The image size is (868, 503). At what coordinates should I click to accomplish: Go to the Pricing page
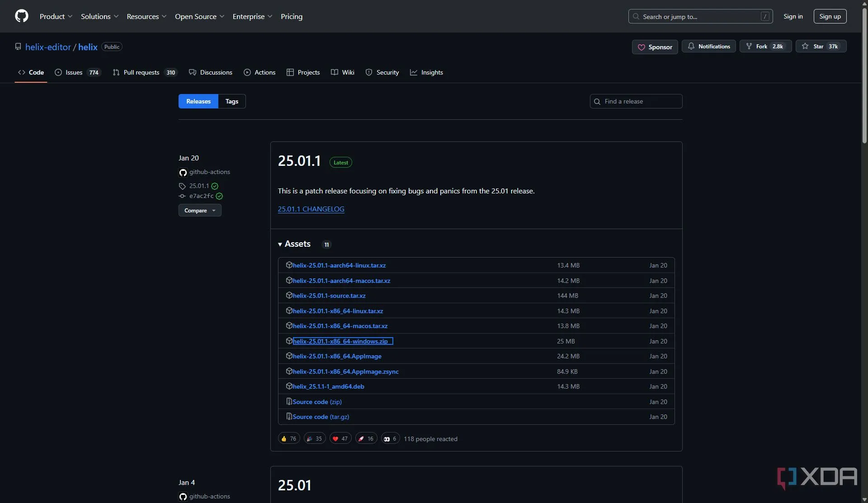click(x=292, y=16)
